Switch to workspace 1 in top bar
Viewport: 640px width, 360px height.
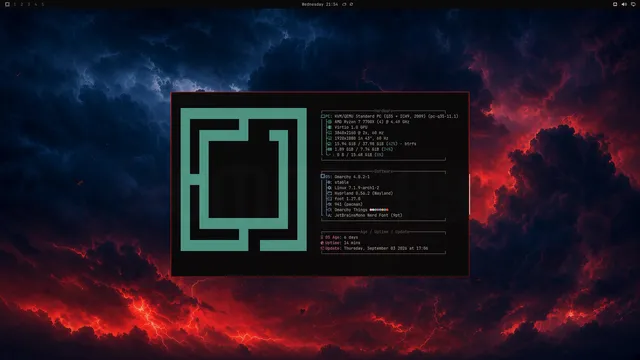coord(15,4)
